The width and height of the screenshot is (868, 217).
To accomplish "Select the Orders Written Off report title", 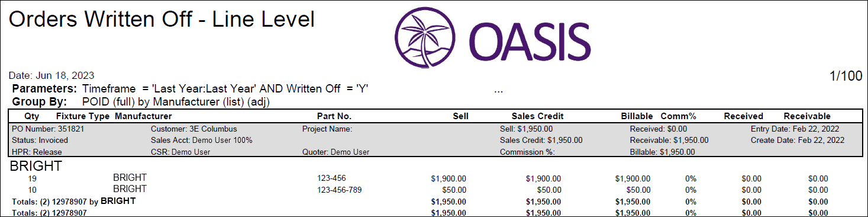I will (162, 19).
